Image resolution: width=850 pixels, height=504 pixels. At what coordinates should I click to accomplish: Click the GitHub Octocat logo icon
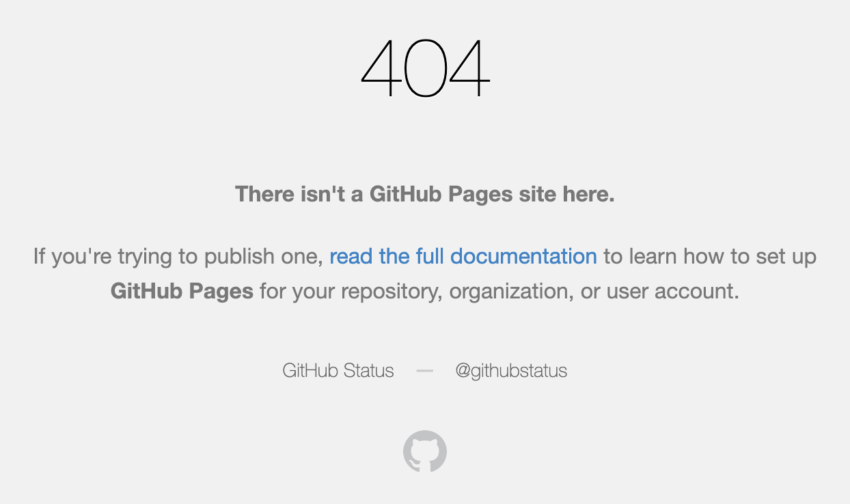pos(425,451)
